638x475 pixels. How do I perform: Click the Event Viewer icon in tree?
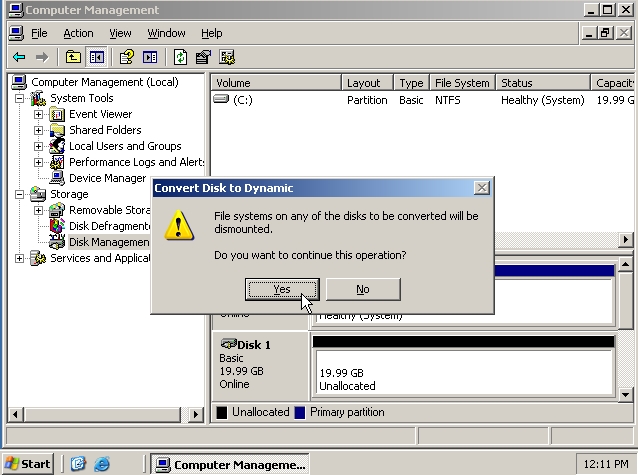(57, 114)
